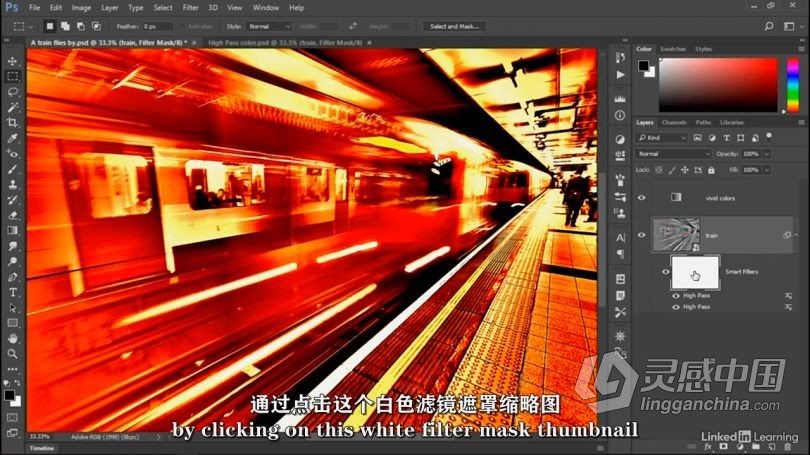
Task: Open the Histogram panel icon
Action: [620, 98]
